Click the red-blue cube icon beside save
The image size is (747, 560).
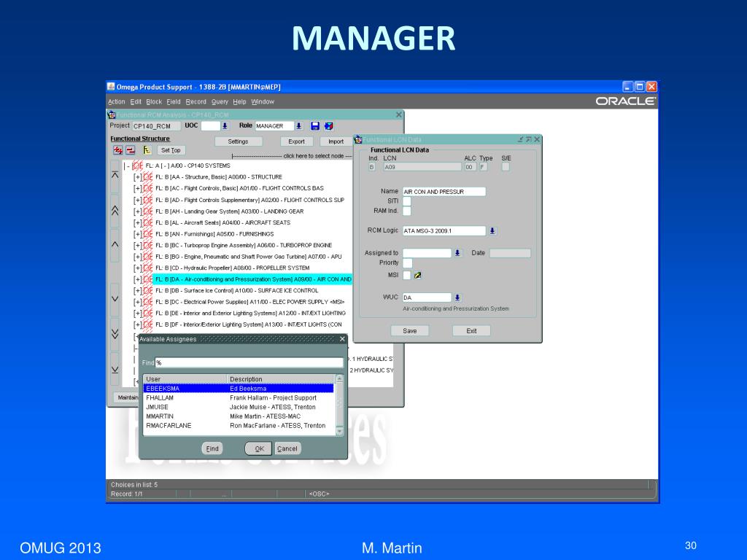(x=329, y=125)
